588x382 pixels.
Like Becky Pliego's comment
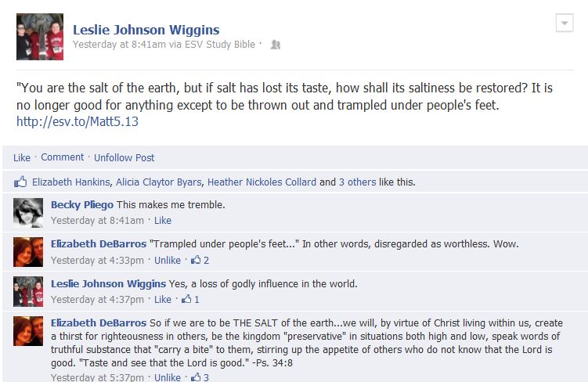click(x=163, y=221)
